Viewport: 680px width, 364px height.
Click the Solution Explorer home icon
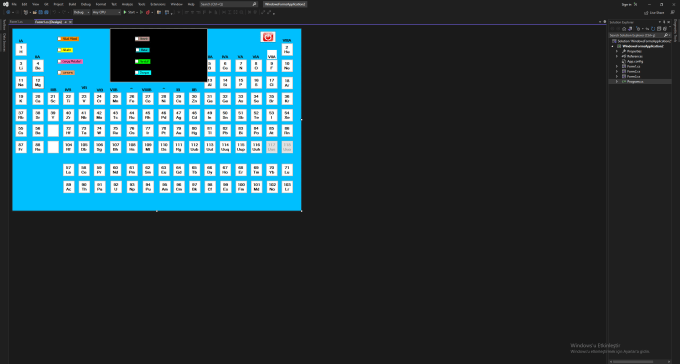click(x=624, y=29)
